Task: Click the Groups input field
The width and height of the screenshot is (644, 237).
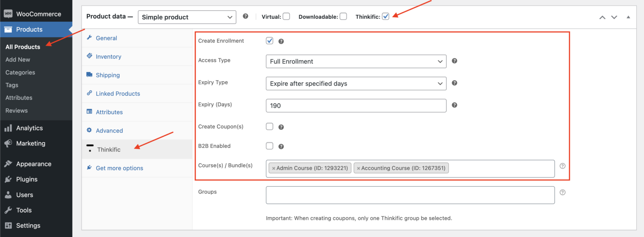Action: [x=410, y=195]
